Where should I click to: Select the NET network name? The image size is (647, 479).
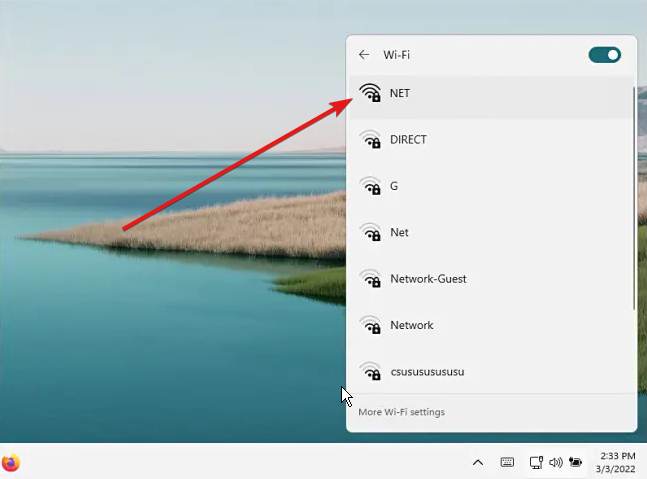pos(400,93)
